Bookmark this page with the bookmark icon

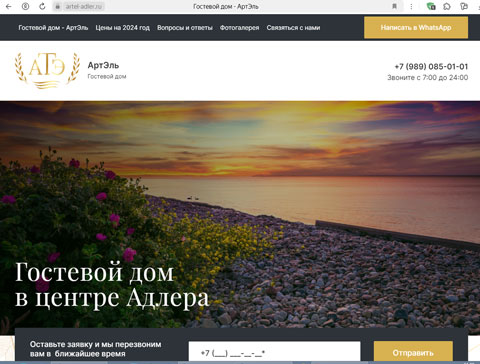coord(394,6)
